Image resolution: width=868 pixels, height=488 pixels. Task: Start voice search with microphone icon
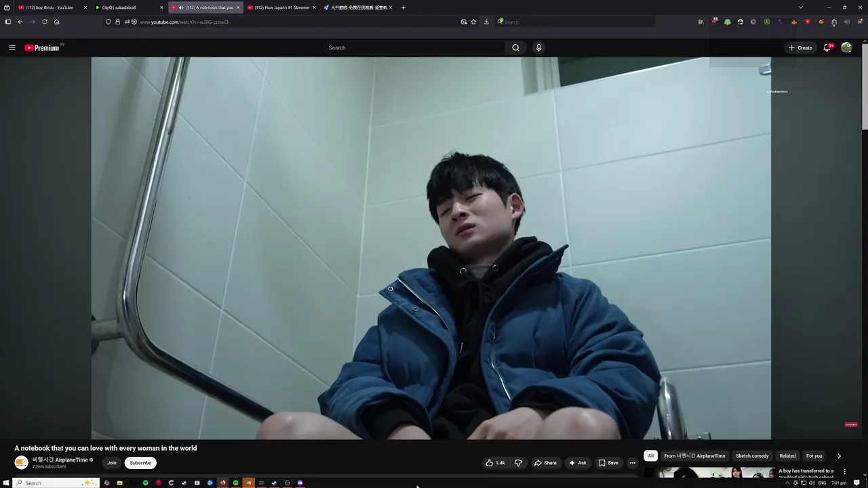point(538,47)
